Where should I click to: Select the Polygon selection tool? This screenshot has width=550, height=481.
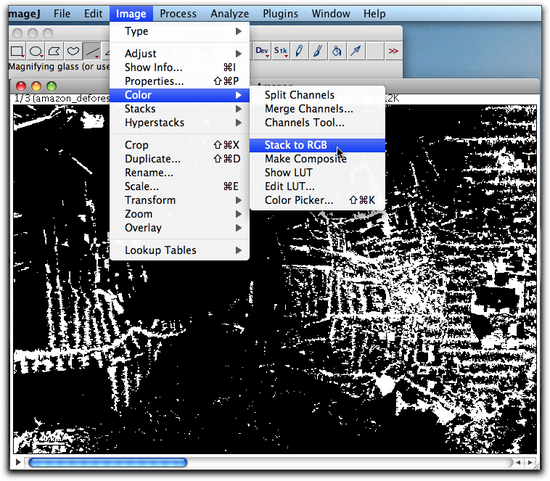[x=54, y=51]
